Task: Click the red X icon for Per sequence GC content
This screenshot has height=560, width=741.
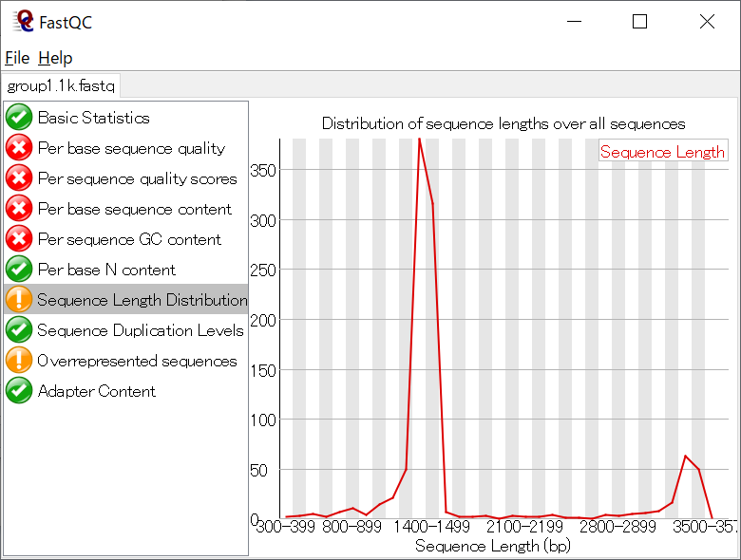Action: pyautogui.click(x=19, y=238)
